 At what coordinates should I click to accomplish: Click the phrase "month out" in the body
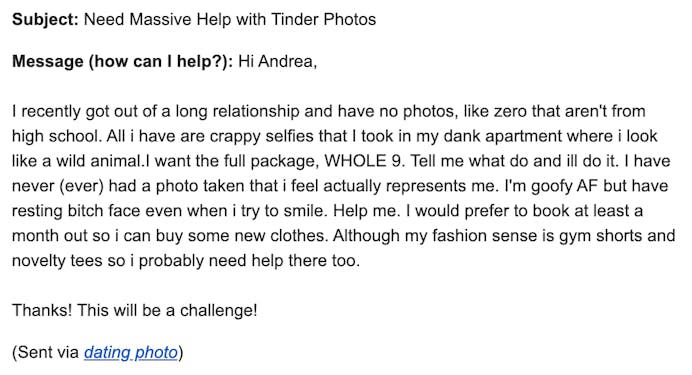[50, 235]
